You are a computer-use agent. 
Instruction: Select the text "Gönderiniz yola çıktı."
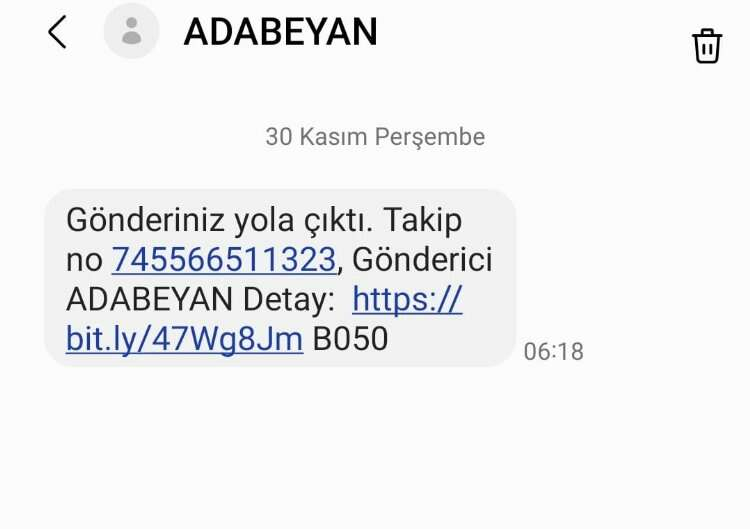pyautogui.click(x=220, y=220)
